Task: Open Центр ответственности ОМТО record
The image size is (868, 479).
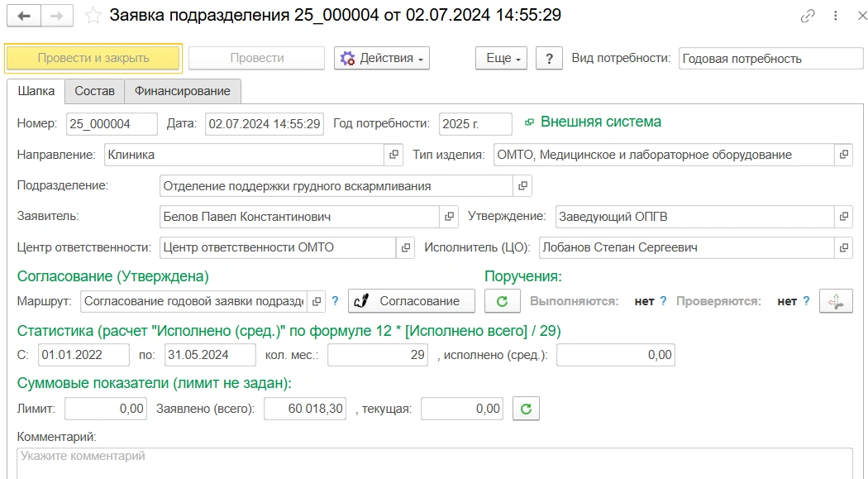Action: (406, 247)
